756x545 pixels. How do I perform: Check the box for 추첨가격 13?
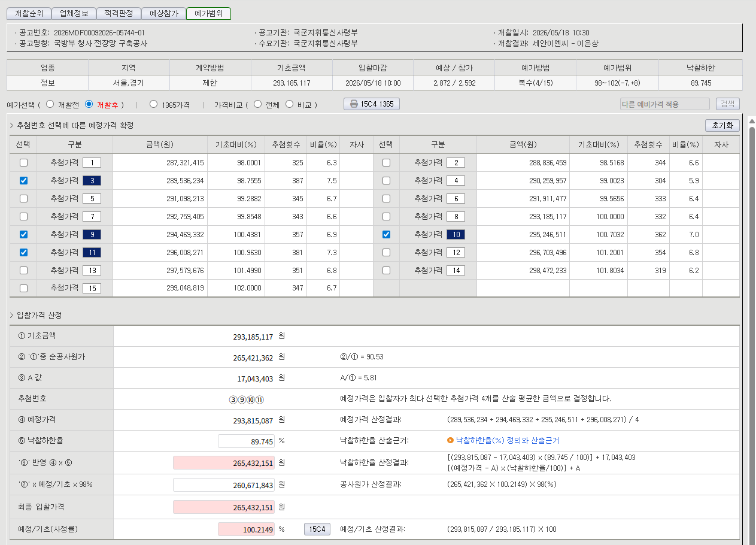pyautogui.click(x=23, y=270)
